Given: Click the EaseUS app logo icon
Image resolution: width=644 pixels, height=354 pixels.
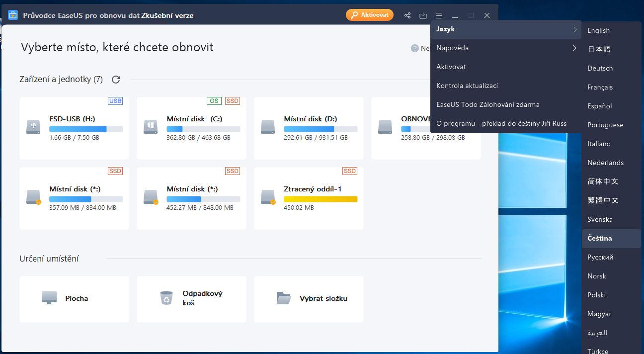Looking at the screenshot, I should pyautogui.click(x=13, y=15).
